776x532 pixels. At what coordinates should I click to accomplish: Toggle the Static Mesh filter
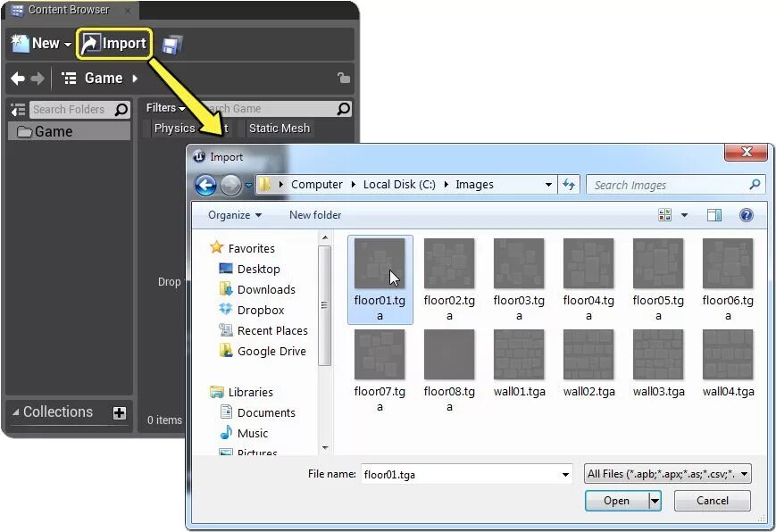[x=279, y=129]
